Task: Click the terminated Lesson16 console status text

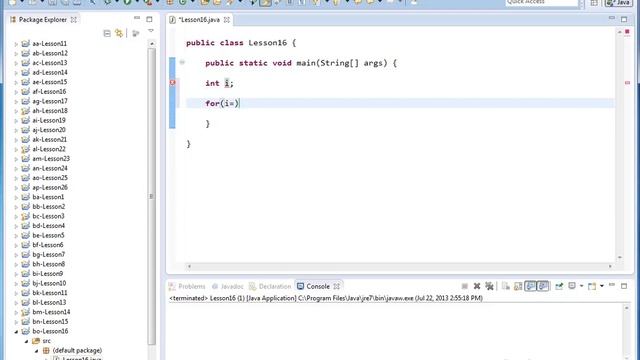Action: coord(326,298)
